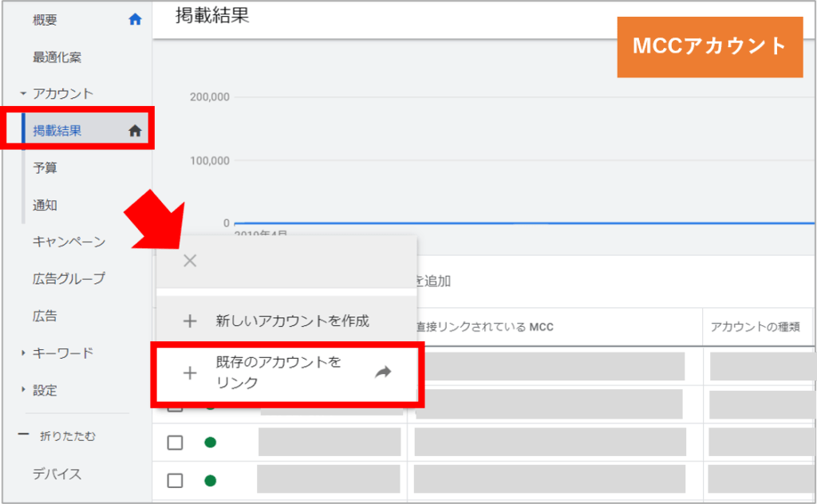Viewport: 817px width, 504px height.
Task: Tick the bottom row checkbox
Action: (175, 480)
